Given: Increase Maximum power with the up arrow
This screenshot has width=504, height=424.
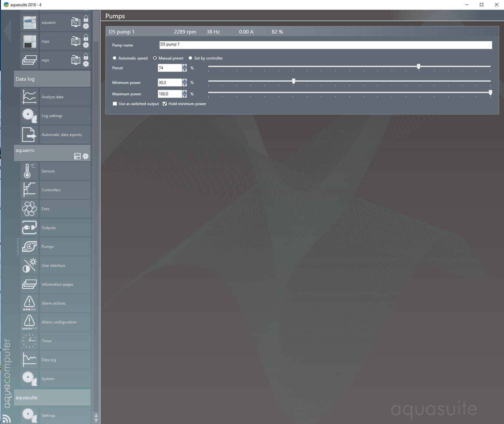Looking at the screenshot, I should point(185,92).
